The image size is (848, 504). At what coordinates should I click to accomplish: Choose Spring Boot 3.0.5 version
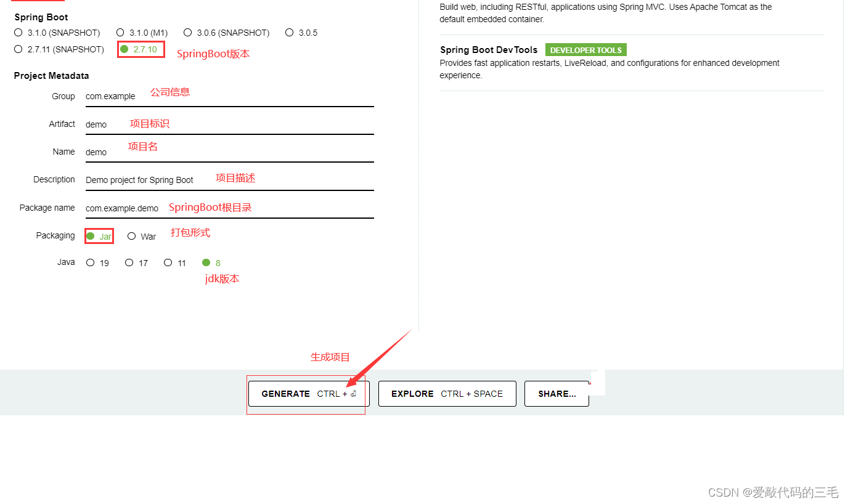(301, 33)
